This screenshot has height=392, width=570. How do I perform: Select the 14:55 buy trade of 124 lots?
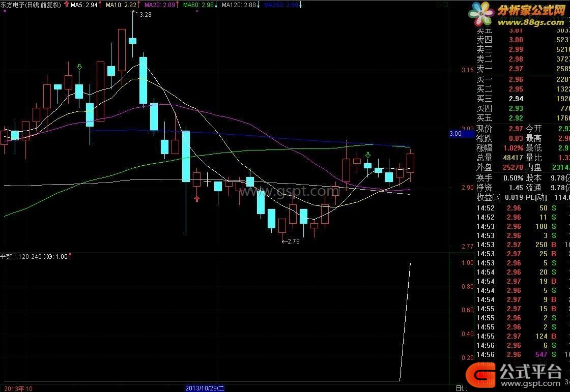click(x=523, y=336)
